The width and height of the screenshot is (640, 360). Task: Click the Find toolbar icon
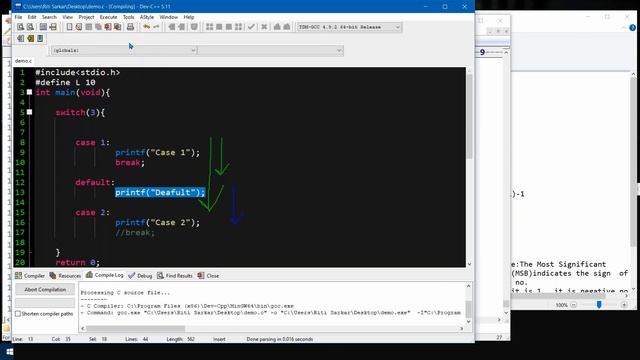point(20,27)
